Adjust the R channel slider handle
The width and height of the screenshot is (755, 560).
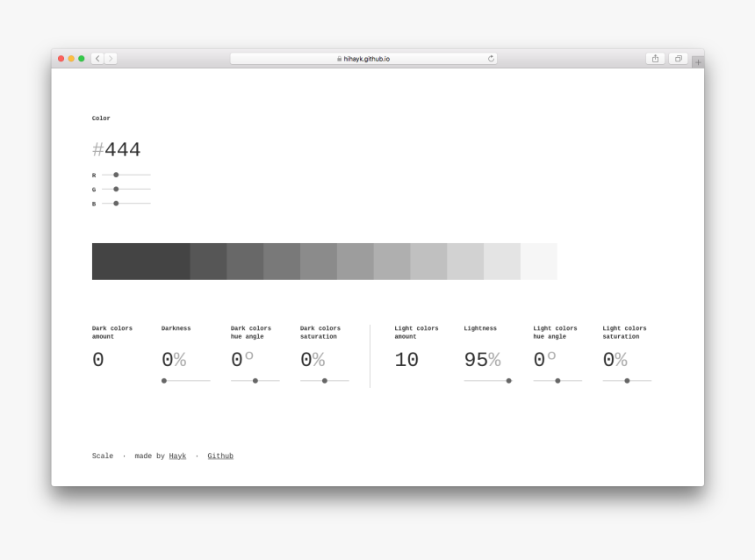(116, 175)
